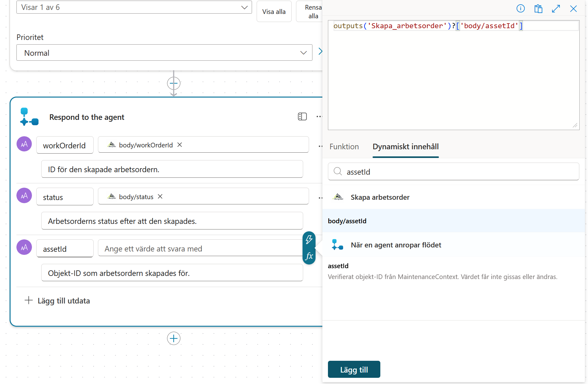Screen dimensions: 588x384
Task: Edit description 'ID för den skapade arbetsordern.'
Action: [172, 169]
